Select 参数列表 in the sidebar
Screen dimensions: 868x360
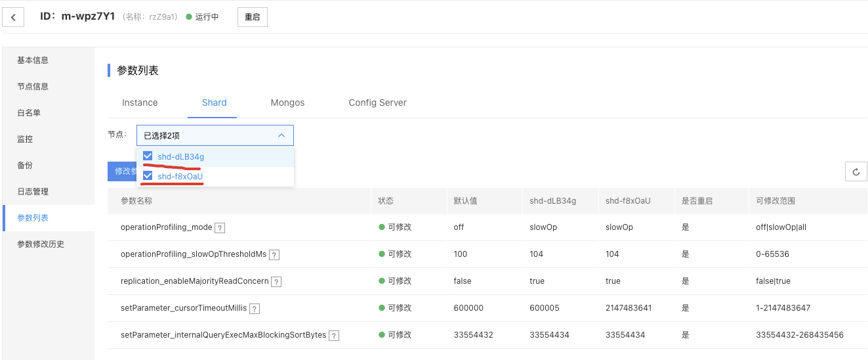click(49, 217)
